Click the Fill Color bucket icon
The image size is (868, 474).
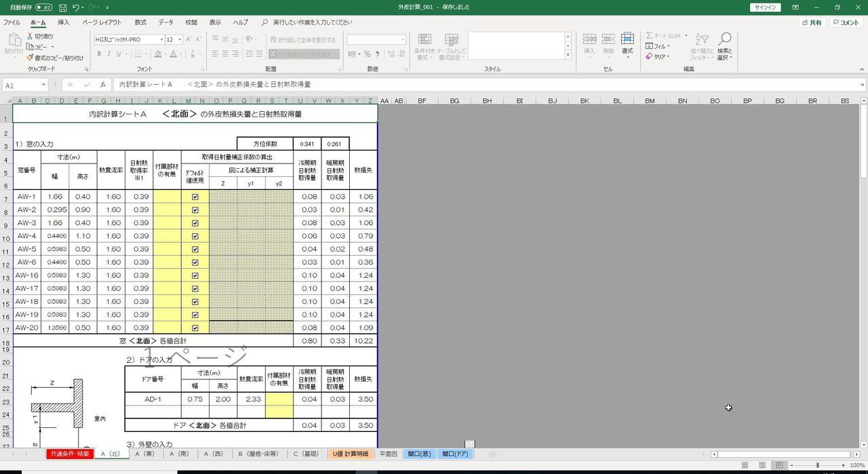[157, 54]
